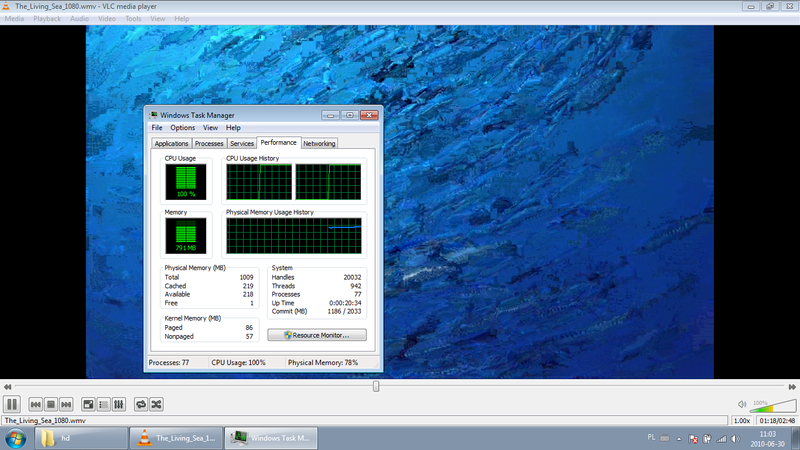Close the Windows Task Manager window
This screenshot has width=800, height=450.
(x=369, y=115)
